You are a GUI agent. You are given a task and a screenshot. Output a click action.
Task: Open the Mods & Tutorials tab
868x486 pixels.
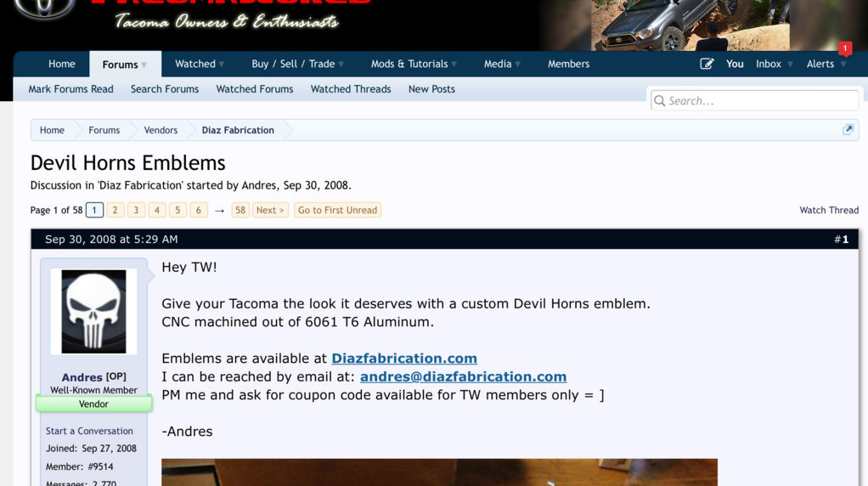[409, 64]
